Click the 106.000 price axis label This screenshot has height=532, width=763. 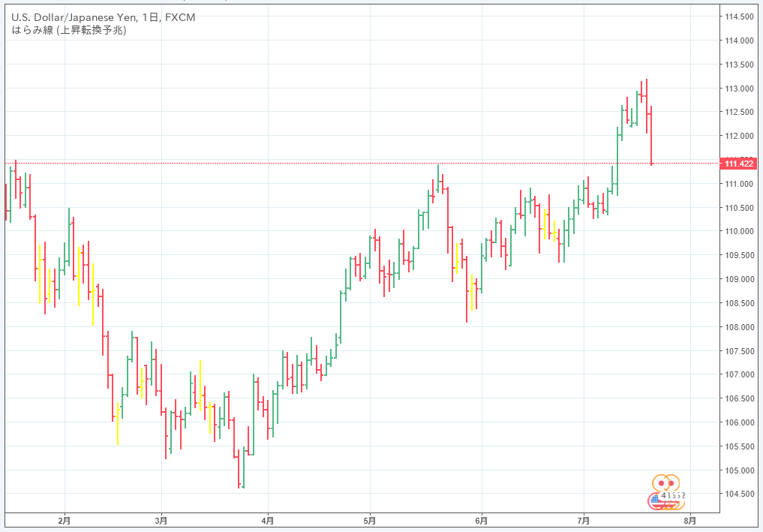click(x=739, y=422)
